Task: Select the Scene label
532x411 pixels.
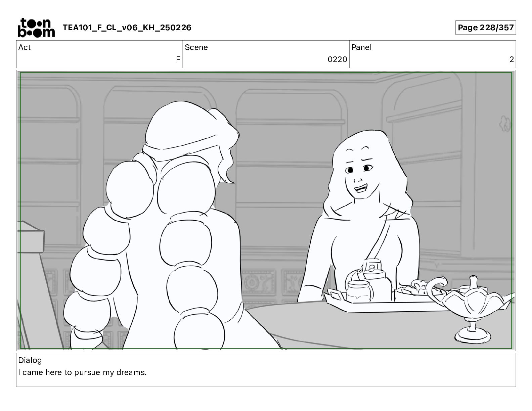Action: coord(196,47)
